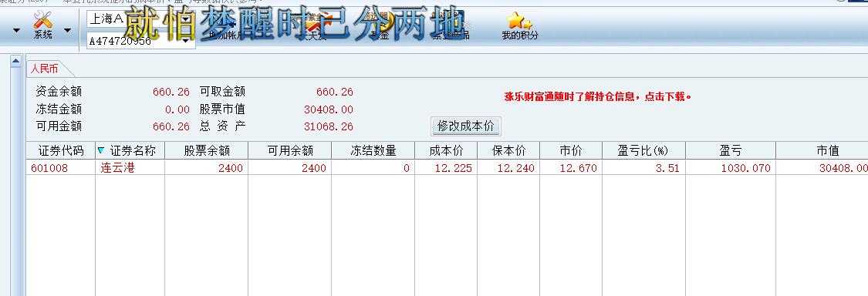
Task: Click the 盈亏比(%) column header
Action: point(643,150)
